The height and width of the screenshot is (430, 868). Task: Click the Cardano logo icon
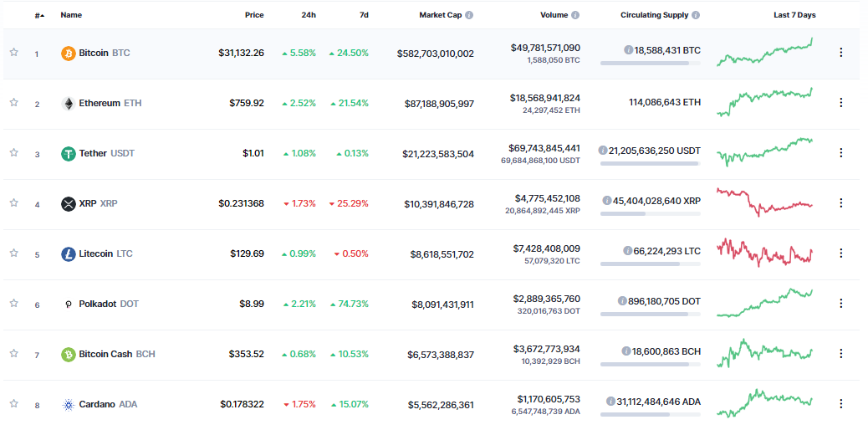coord(68,405)
